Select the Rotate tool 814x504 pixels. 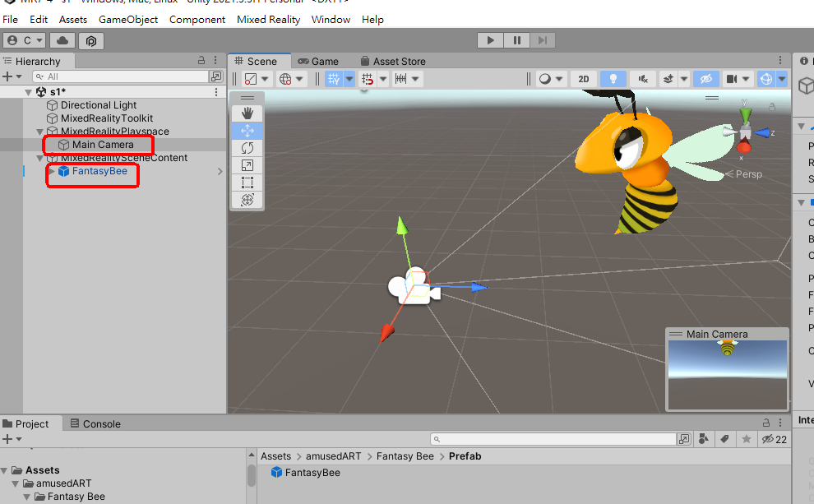247,148
